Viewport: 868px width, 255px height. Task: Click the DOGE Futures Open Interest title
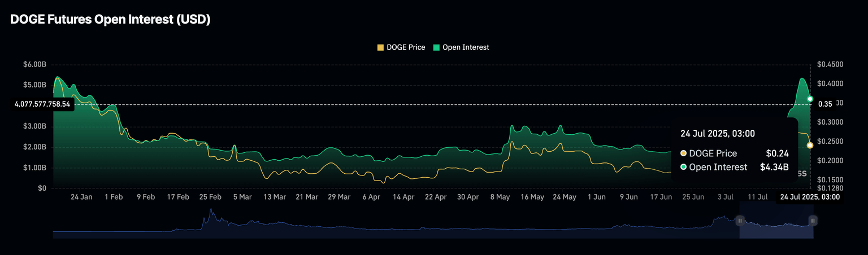click(x=110, y=20)
